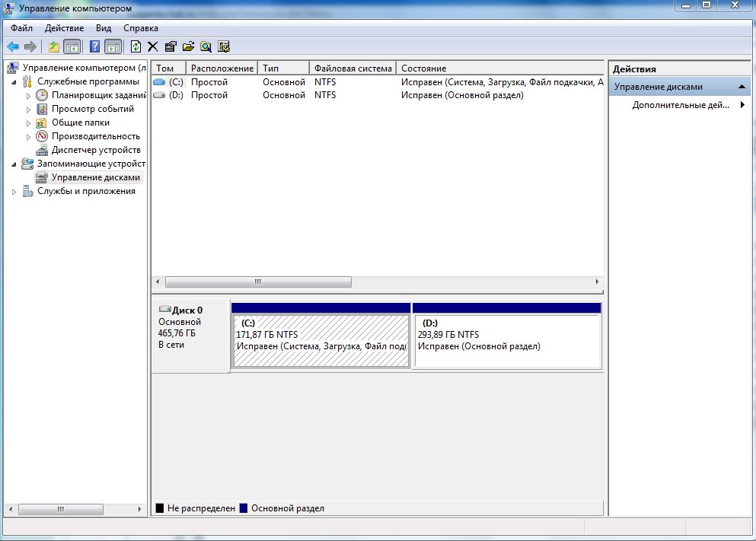Click the Properties icon in the toolbar
Screen dimensions: 756x541
pos(171,46)
